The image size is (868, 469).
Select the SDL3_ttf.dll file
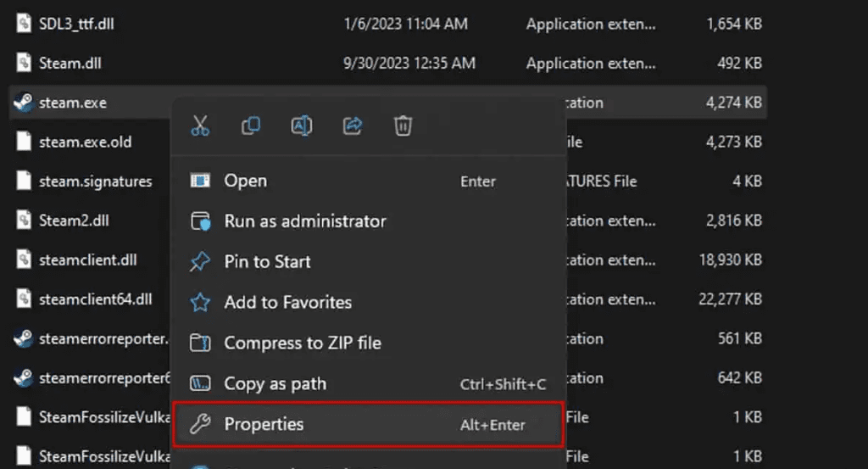tap(76, 24)
